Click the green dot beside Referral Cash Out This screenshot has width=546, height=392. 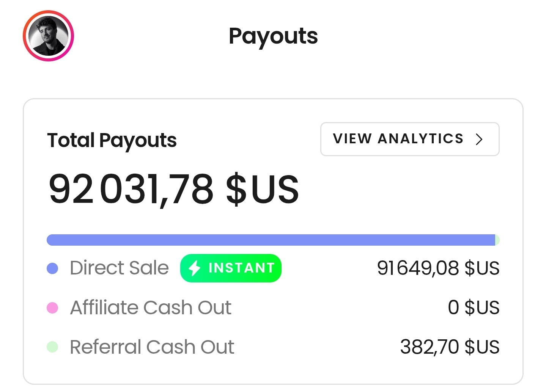click(53, 347)
